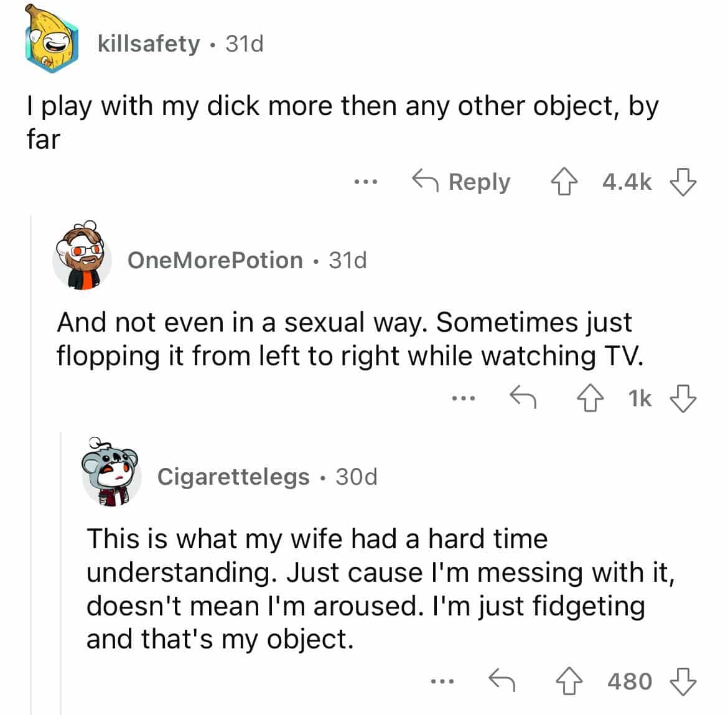Click the 4.4k vote count
The width and height of the screenshot is (728, 715).
[625, 182]
